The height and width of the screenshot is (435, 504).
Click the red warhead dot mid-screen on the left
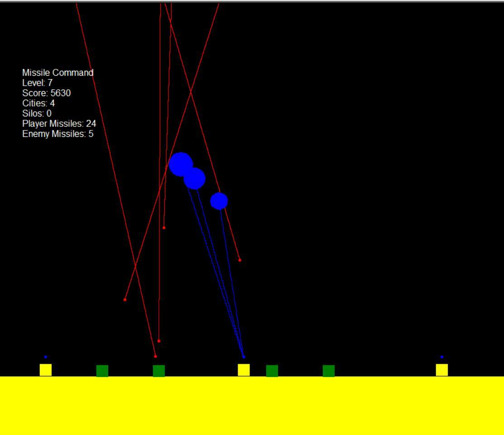(125, 299)
